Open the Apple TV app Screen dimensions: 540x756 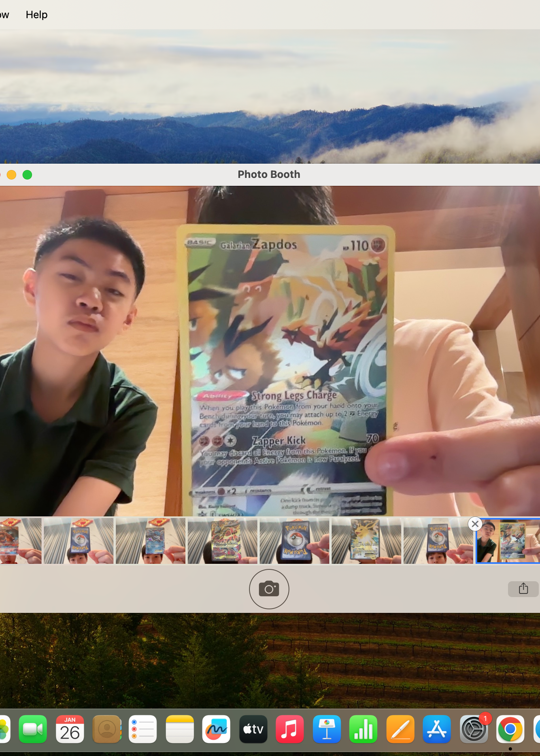tap(253, 729)
